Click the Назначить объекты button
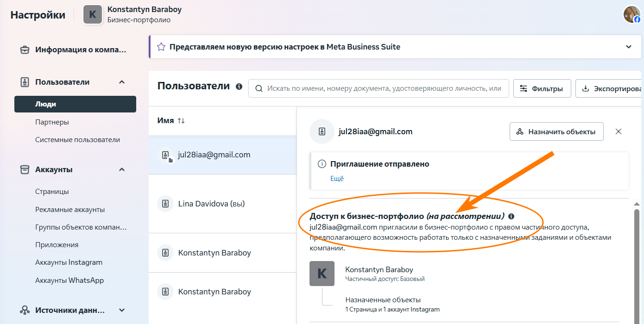This screenshot has height=324, width=644. point(556,131)
